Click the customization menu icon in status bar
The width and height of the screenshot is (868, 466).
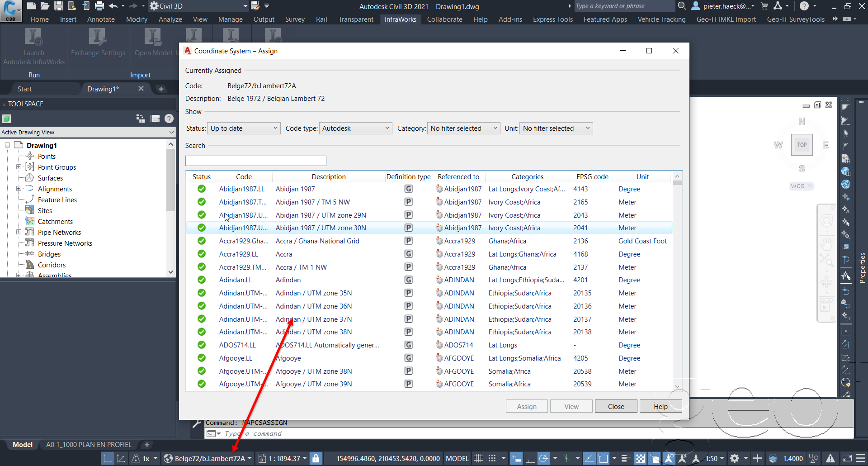click(861, 458)
